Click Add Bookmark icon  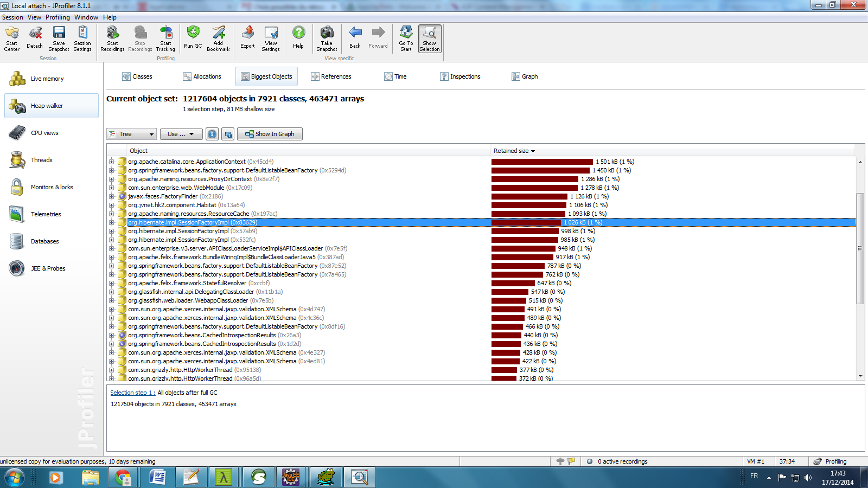point(218,38)
